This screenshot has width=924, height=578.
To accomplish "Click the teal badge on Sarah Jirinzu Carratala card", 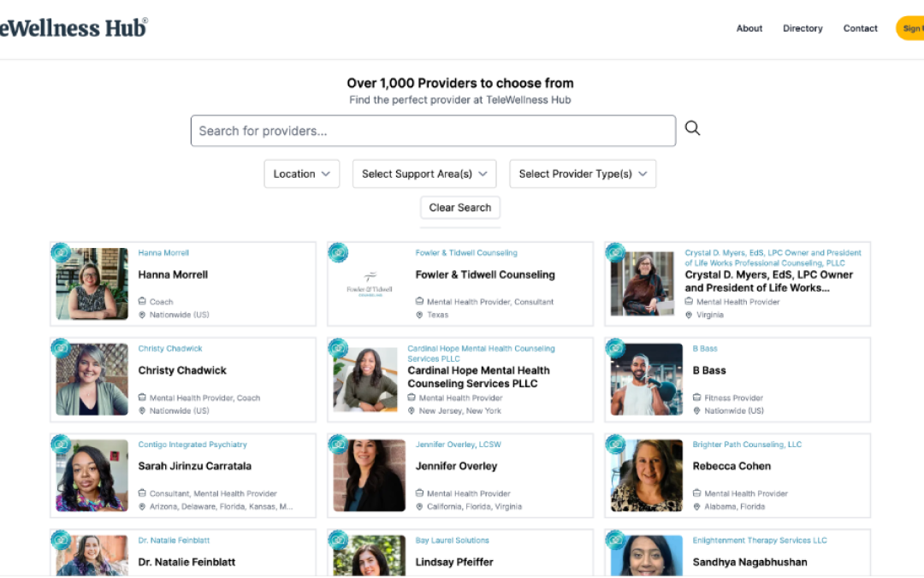I will click(x=61, y=444).
